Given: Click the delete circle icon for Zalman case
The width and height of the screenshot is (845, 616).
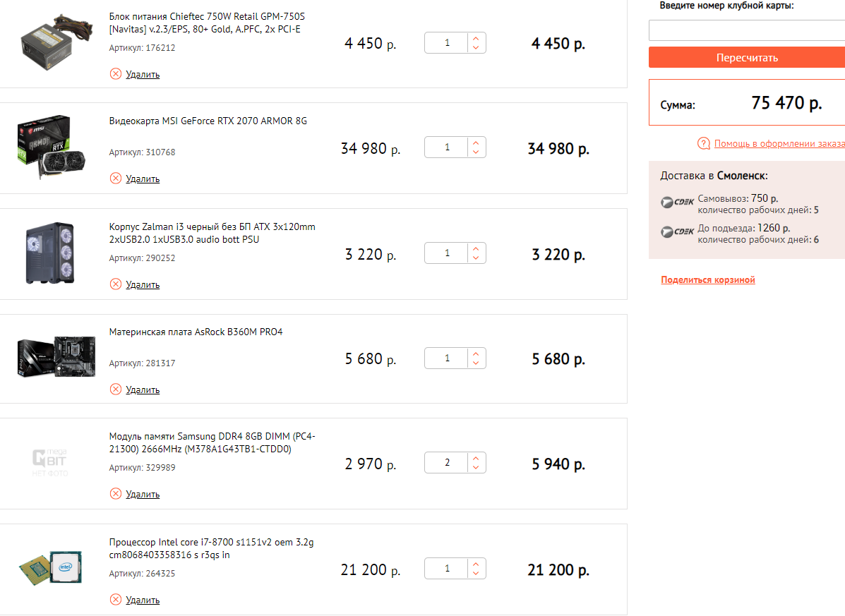Looking at the screenshot, I should point(116,284).
